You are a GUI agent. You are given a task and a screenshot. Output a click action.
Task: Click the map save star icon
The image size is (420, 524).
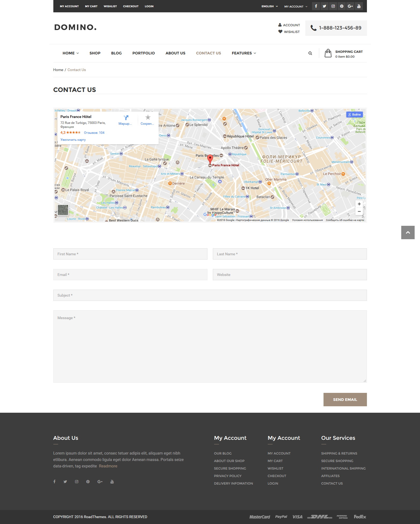pyautogui.click(x=148, y=117)
